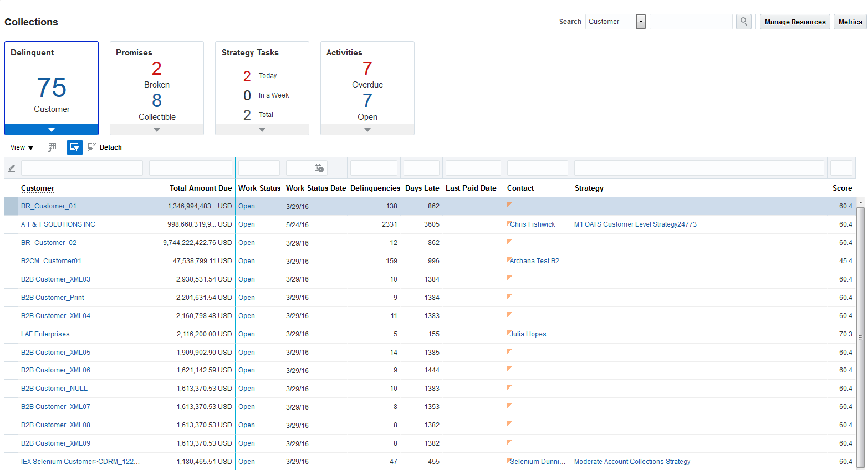Click the Customer column filter input field
Image resolution: width=868 pixels, height=470 pixels.
click(x=82, y=168)
